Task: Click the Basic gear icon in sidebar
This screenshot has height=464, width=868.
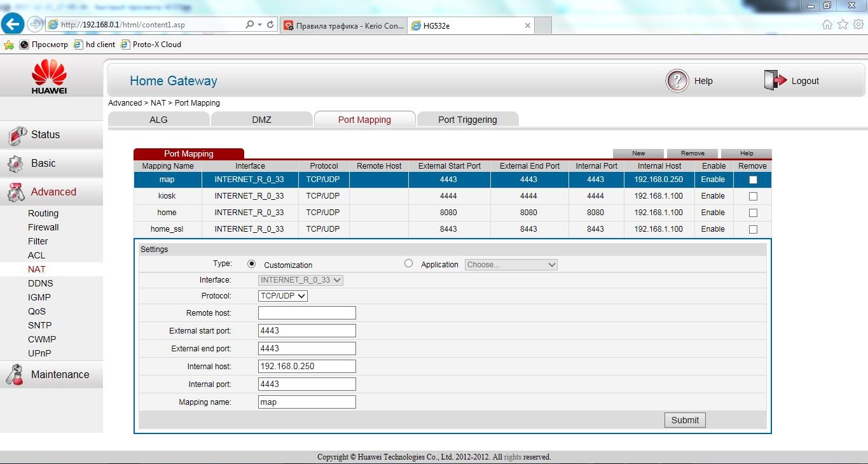Action: point(15,164)
